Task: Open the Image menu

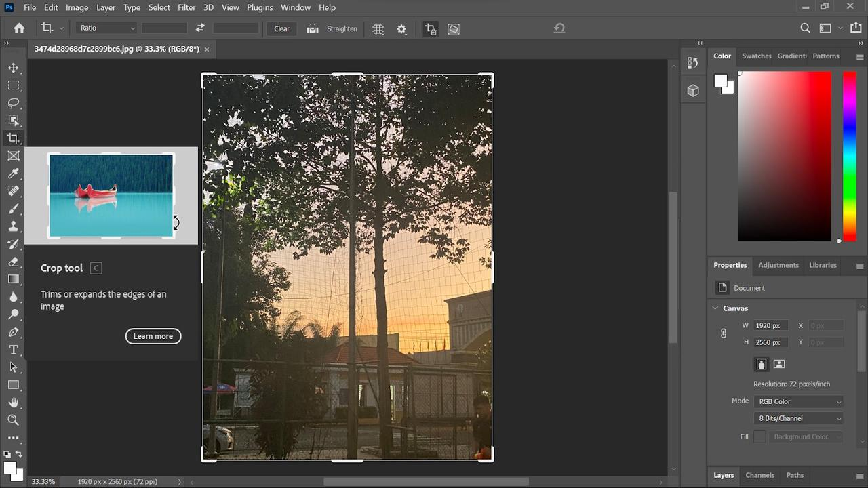Action: 77,7
